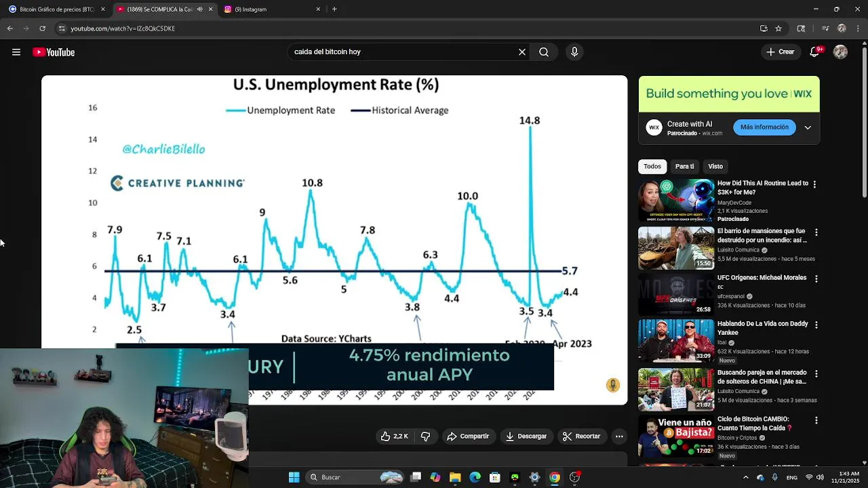868x488 pixels.
Task: Open Settings gear from taskbar
Action: (x=534, y=477)
